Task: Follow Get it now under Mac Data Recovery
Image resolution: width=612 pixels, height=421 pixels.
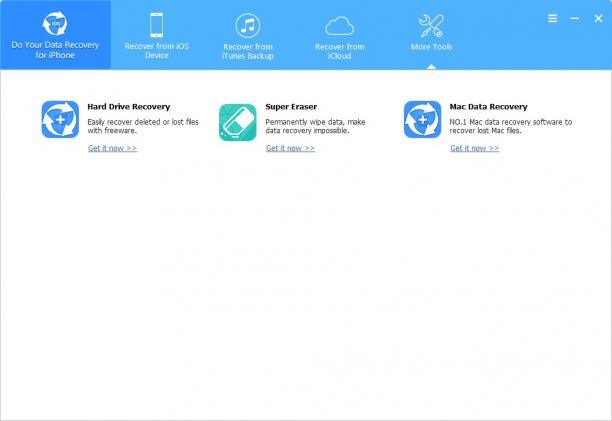Action: point(475,148)
